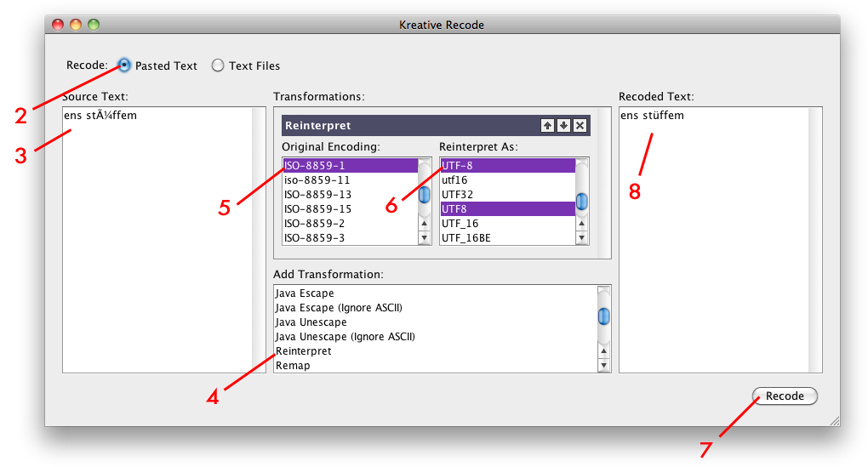Click inside the Source Text area
The image size is (868, 467).
coord(157,240)
